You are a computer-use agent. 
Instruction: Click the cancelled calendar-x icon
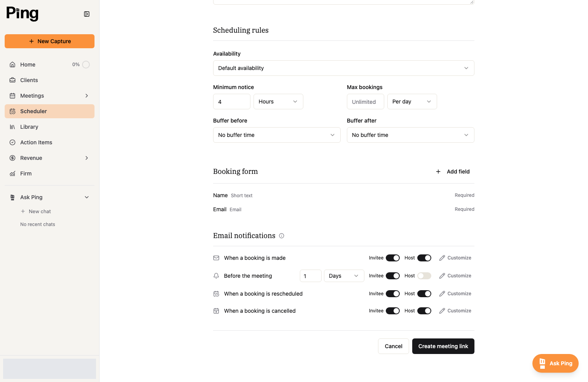[216, 311]
